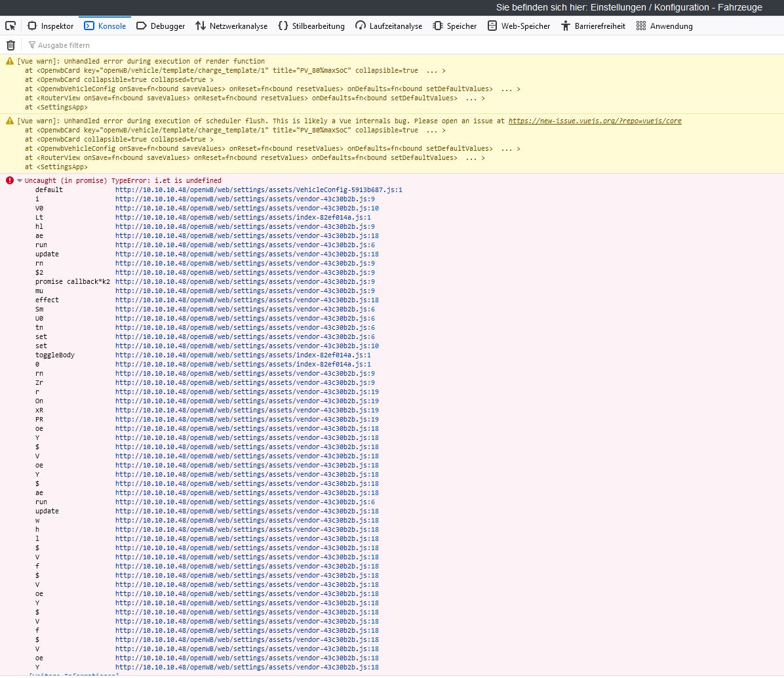Activate the element picker tool
The height and width of the screenshot is (678, 784).
[x=10, y=26]
